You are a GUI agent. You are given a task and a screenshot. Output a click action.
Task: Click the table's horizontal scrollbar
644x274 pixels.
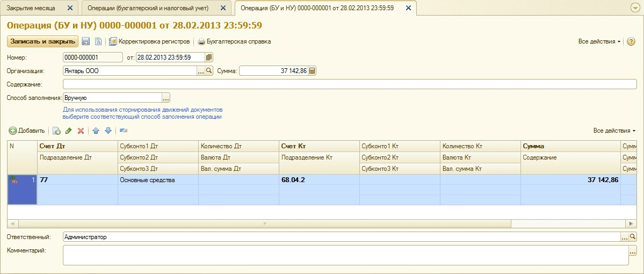coord(263,223)
